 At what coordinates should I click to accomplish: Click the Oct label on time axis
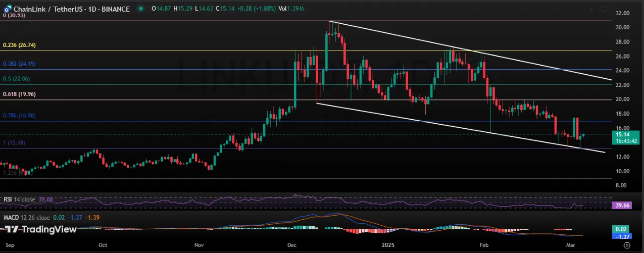pos(103,244)
